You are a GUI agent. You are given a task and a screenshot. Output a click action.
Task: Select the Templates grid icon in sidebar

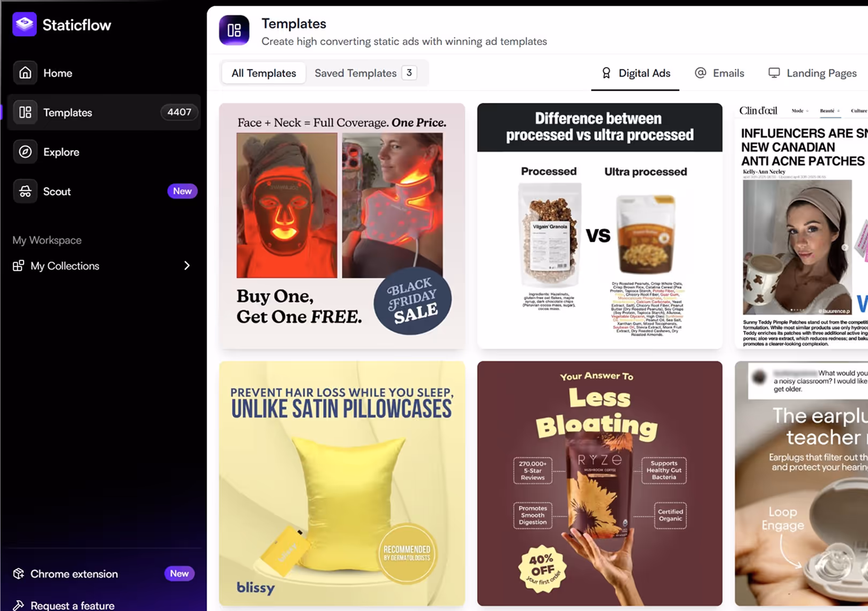[x=25, y=112]
